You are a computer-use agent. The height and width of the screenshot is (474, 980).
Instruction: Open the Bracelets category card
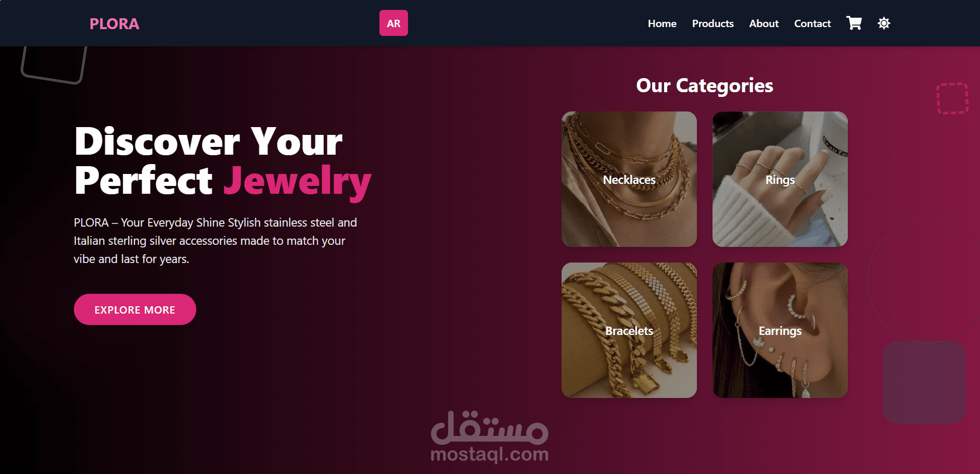pos(629,330)
